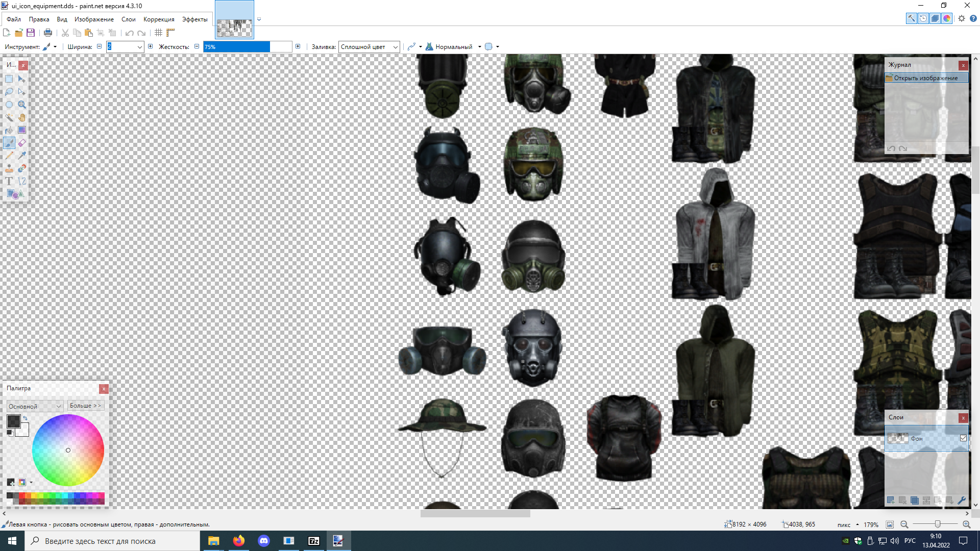Image resolution: width=980 pixels, height=551 pixels.
Task: Click the Жесткость hardness slider bar
Action: tap(248, 47)
